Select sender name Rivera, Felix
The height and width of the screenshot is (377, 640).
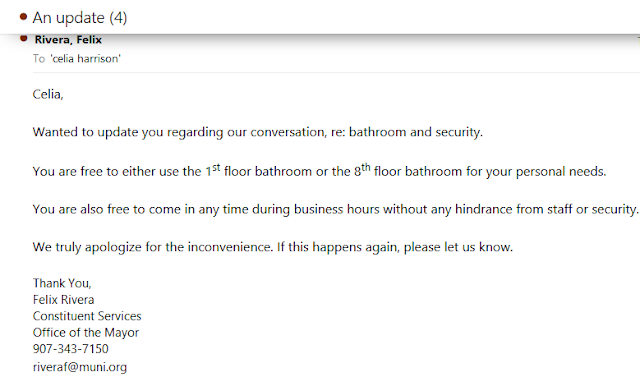[68, 40]
